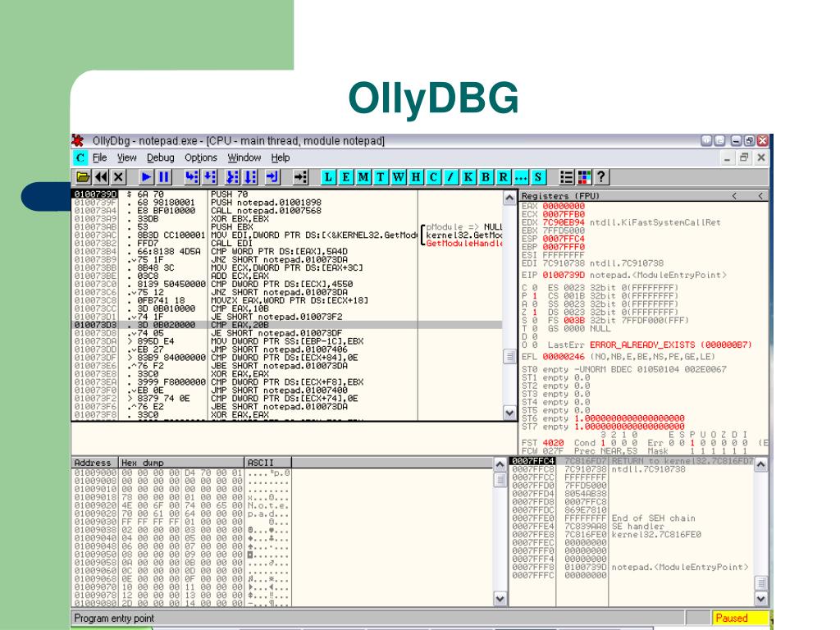Open file with the folder toolbar icon
The image size is (840, 630).
[x=83, y=177]
